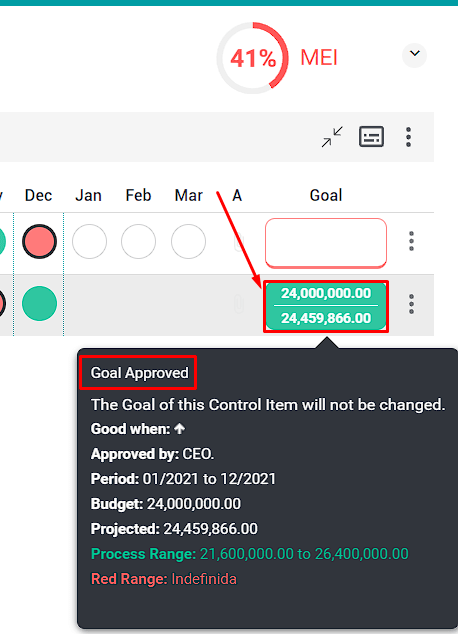Click the empty red-outlined Goal field
Screen dimensions: 458x634
click(x=326, y=243)
